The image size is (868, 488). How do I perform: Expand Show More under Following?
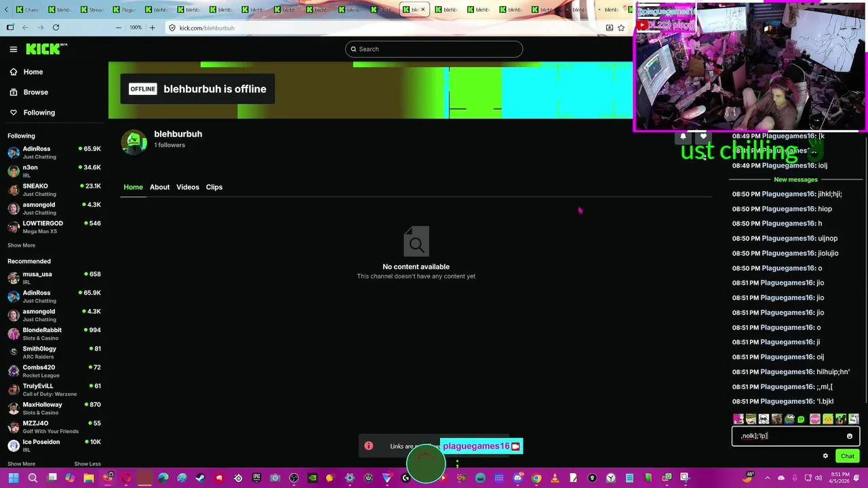click(21, 245)
